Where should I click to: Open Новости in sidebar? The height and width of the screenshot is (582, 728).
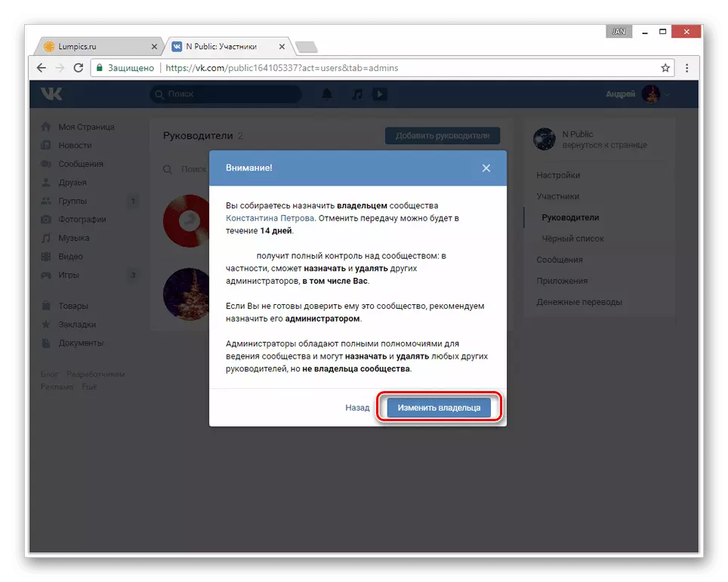point(75,145)
